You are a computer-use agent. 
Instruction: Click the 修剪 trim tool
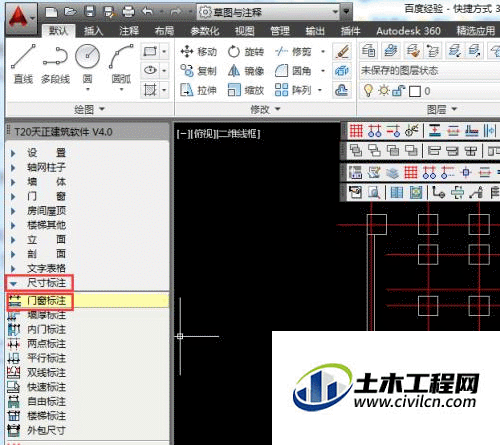tap(293, 52)
